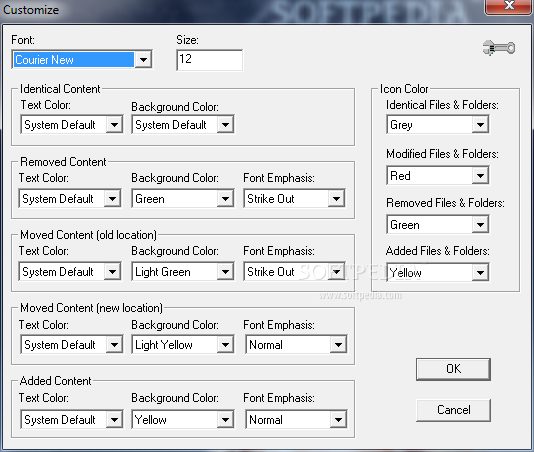Open Identical Content Text Color dropdown
Image resolution: width=534 pixels, height=452 pixels.
pyautogui.click(x=72, y=124)
